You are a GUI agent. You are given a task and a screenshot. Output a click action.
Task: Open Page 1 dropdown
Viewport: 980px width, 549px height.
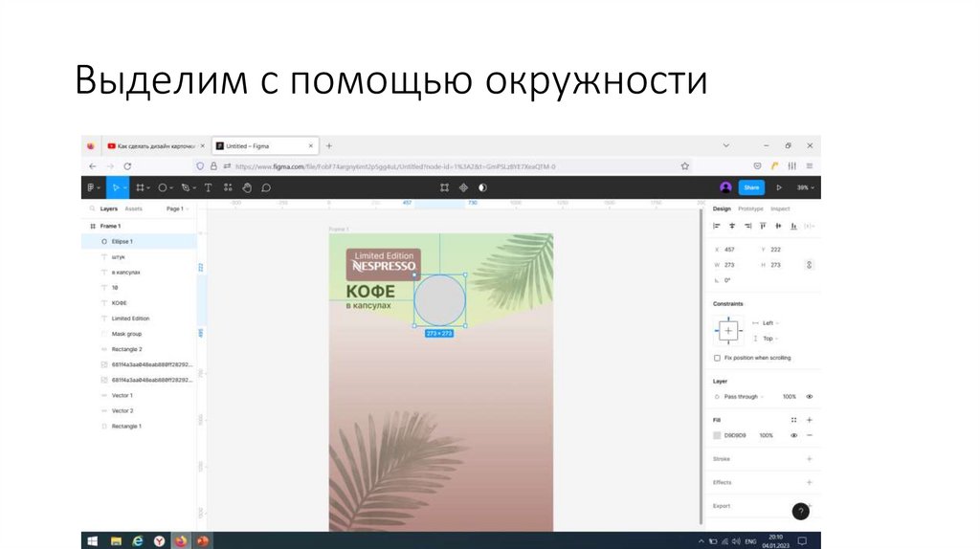pyautogui.click(x=177, y=209)
